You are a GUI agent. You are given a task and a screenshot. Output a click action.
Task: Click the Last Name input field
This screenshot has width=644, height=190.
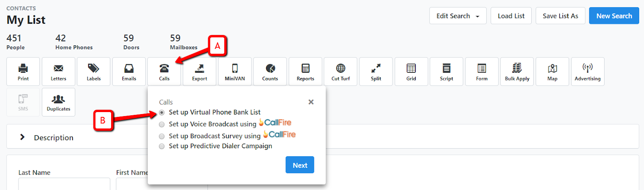click(x=64, y=184)
